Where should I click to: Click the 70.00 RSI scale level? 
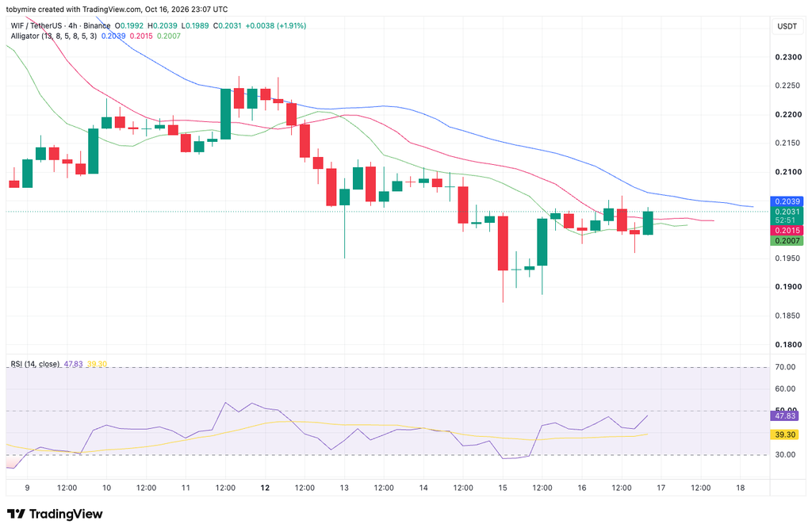click(x=785, y=367)
